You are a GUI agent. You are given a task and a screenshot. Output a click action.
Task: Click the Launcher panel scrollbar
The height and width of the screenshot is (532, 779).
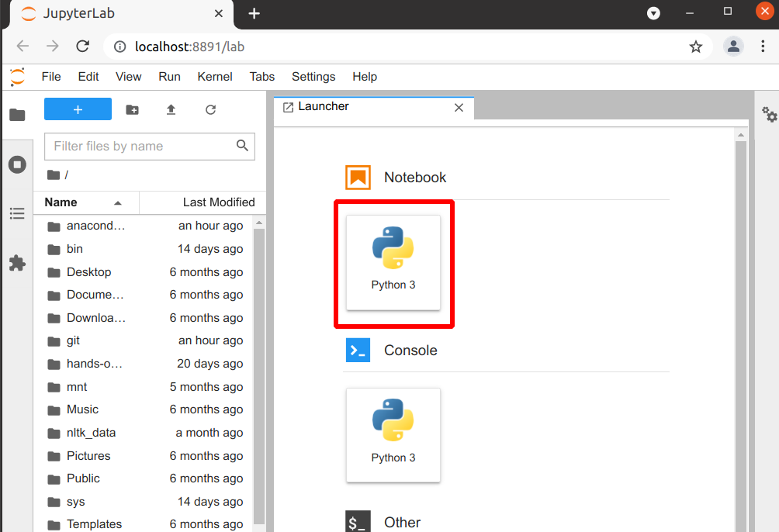click(741, 337)
